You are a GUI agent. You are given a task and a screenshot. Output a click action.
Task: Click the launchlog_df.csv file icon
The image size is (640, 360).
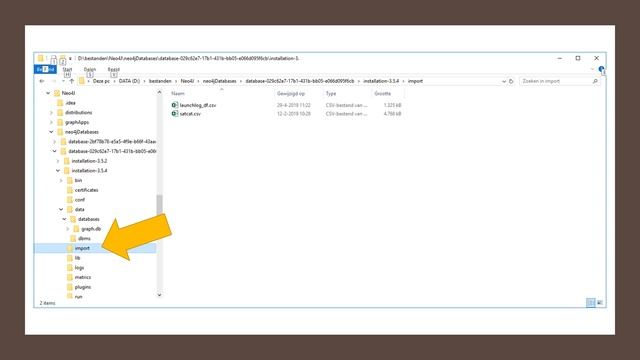tap(175, 105)
